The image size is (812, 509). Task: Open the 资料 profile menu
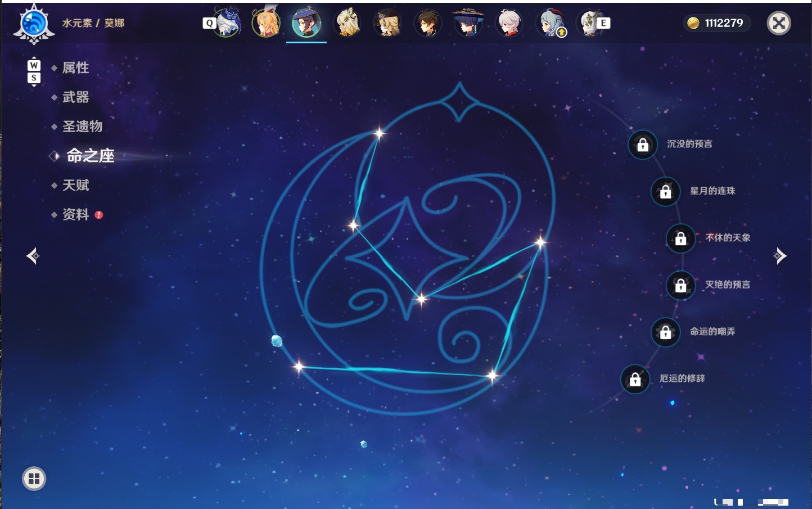click(75, 214)
